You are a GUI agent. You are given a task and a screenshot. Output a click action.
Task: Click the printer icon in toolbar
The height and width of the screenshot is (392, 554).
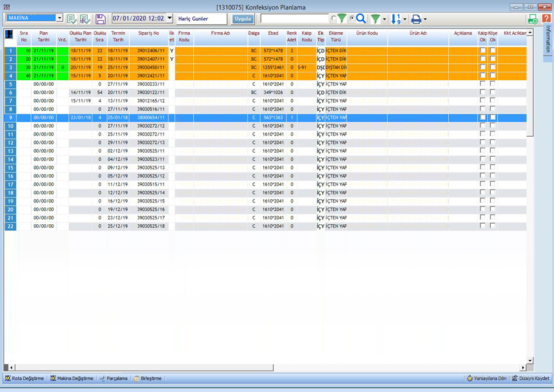(416, 19)
